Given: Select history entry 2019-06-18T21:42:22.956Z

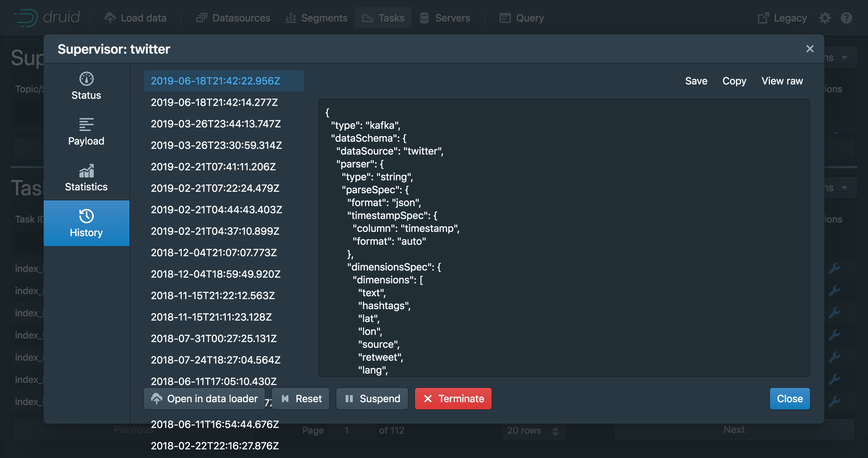Looking at the screenshot, I should pyautogui.click(x=224, y=81).
